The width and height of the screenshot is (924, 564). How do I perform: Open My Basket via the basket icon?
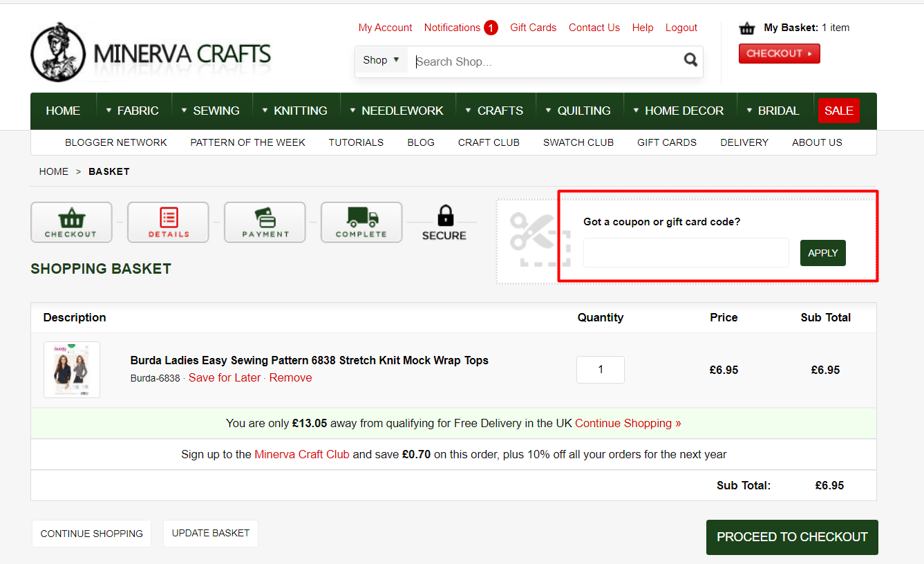[747, 28]
